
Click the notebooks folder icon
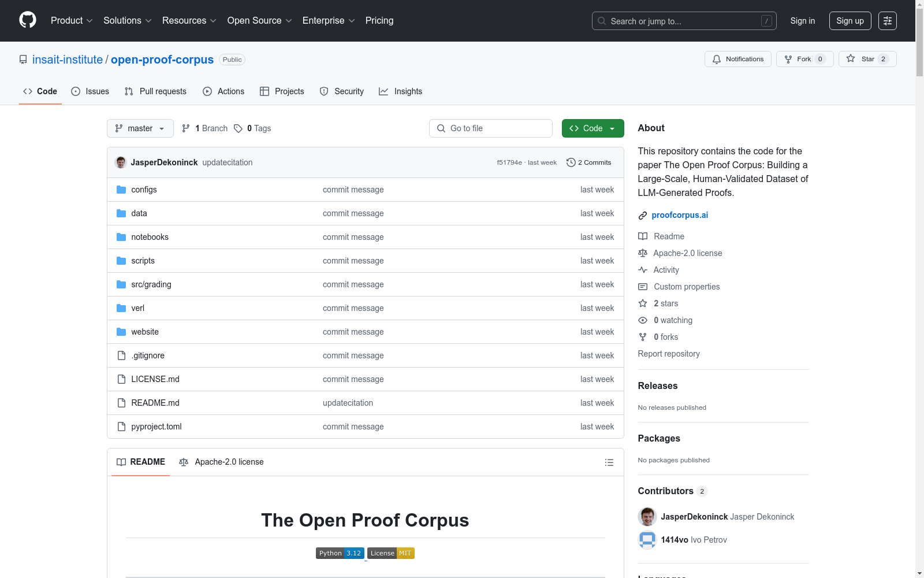(x=121, y=237)
